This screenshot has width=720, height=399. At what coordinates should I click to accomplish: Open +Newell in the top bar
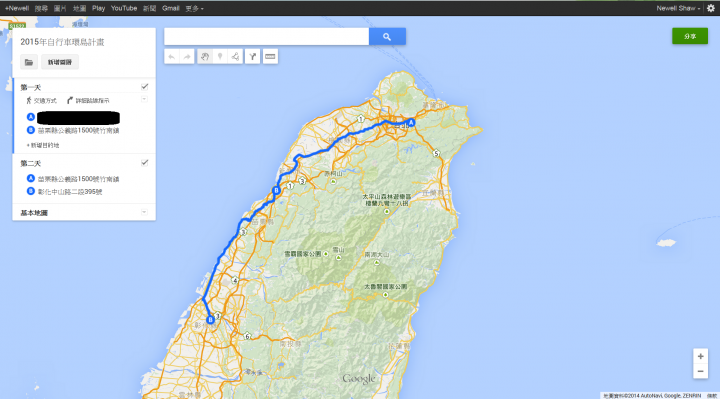click(x=17, y=8)
